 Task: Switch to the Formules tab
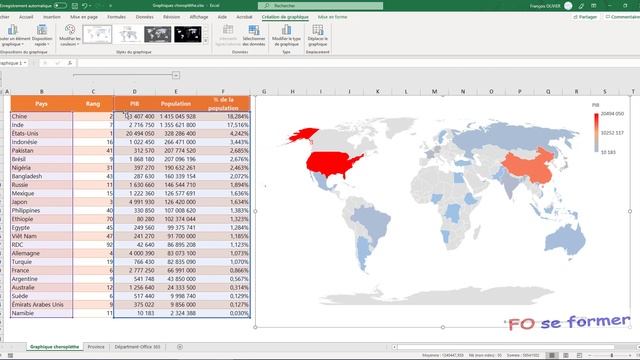pos(116,17)
